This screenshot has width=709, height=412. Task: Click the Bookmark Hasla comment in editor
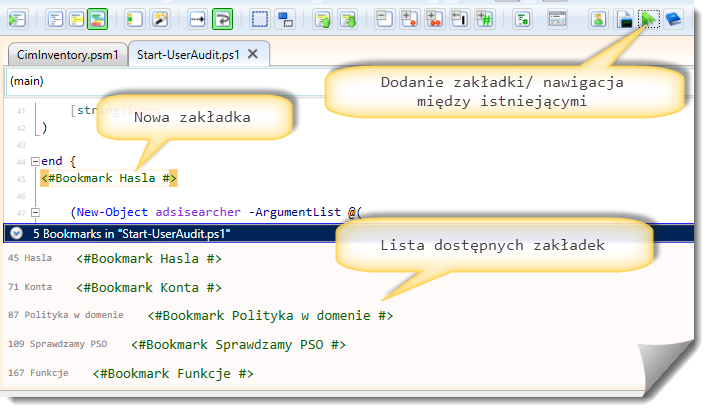[110, 178]
